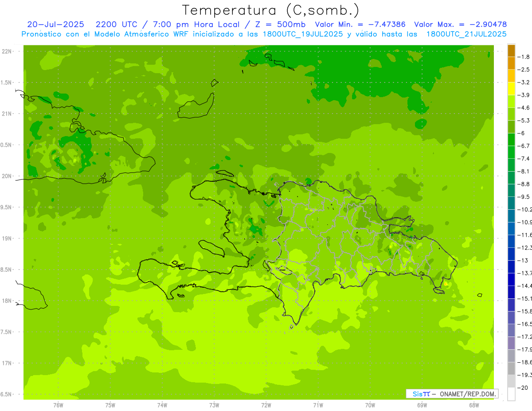The image size is (532, 411).
Task: Click the 'ONAMET/REP.DOM.' credit label
Action: pyautogui.click(x=467, y=394)
